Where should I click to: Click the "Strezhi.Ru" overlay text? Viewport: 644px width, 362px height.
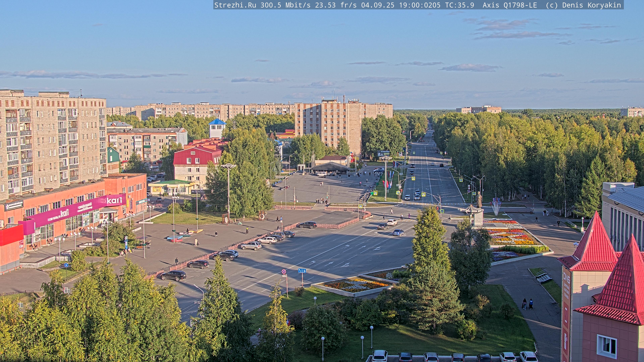(235, 5)
